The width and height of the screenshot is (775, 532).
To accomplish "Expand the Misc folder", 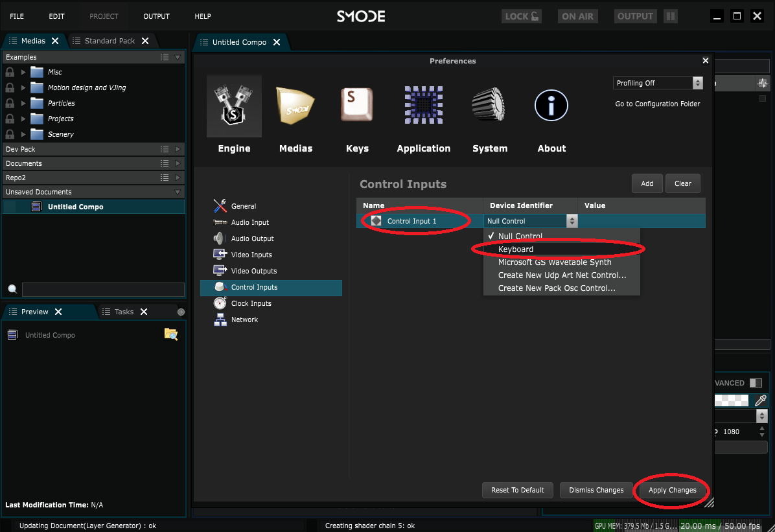I will tap(23, 72).
